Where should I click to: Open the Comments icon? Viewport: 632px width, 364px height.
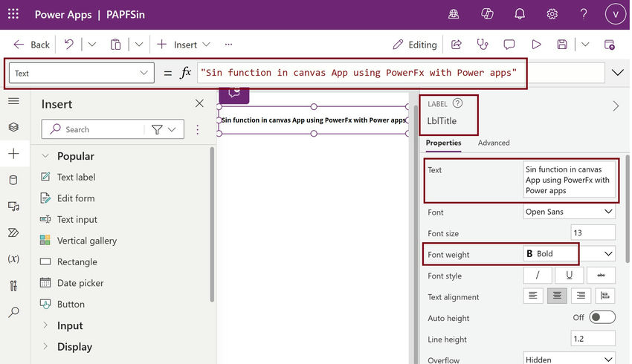(x=509, y=45)
